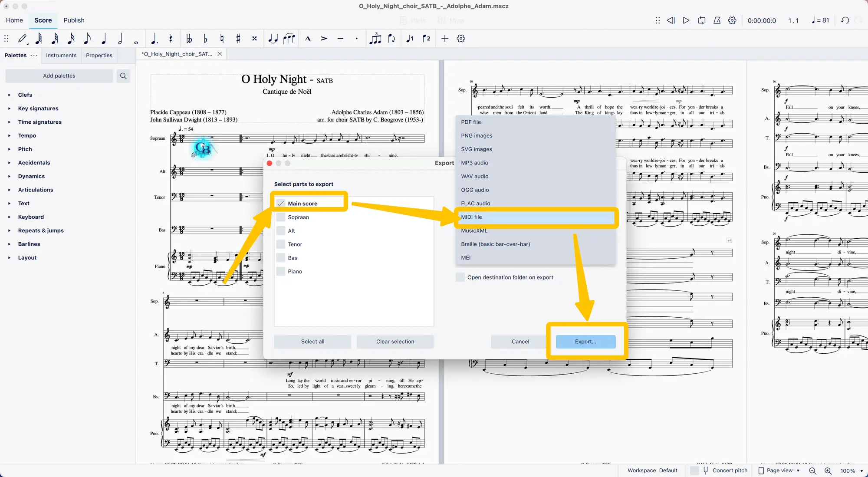Open the Page view dropdown
This screenshot has width=868, height=477.
tap(779, 470)
